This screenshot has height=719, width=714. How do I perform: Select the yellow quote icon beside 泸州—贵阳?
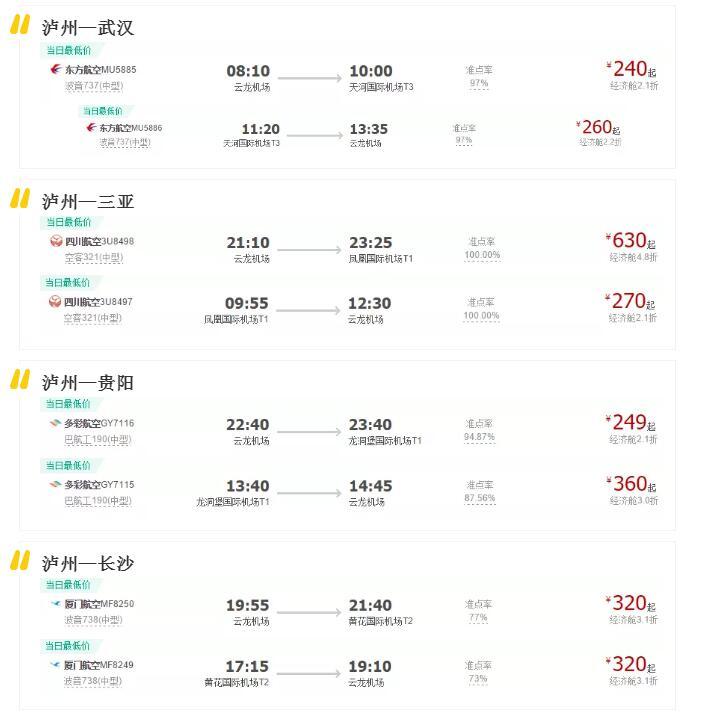(20, 380)
